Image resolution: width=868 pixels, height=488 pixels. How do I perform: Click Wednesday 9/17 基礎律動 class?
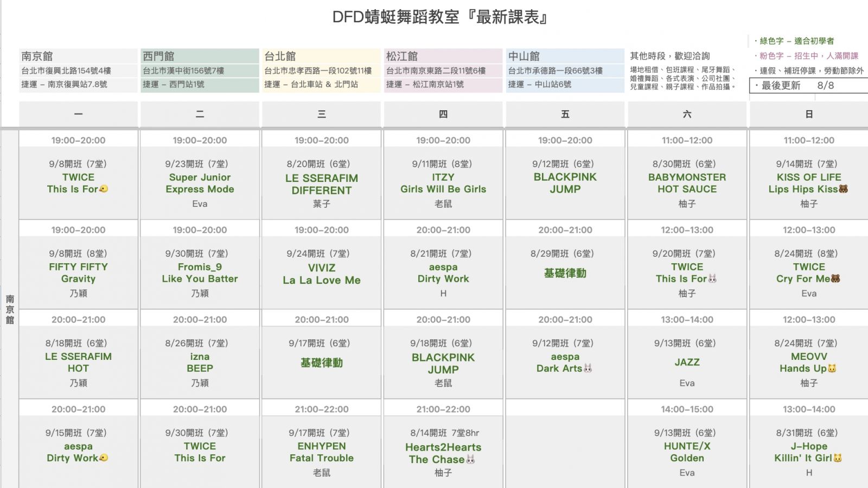321,363
